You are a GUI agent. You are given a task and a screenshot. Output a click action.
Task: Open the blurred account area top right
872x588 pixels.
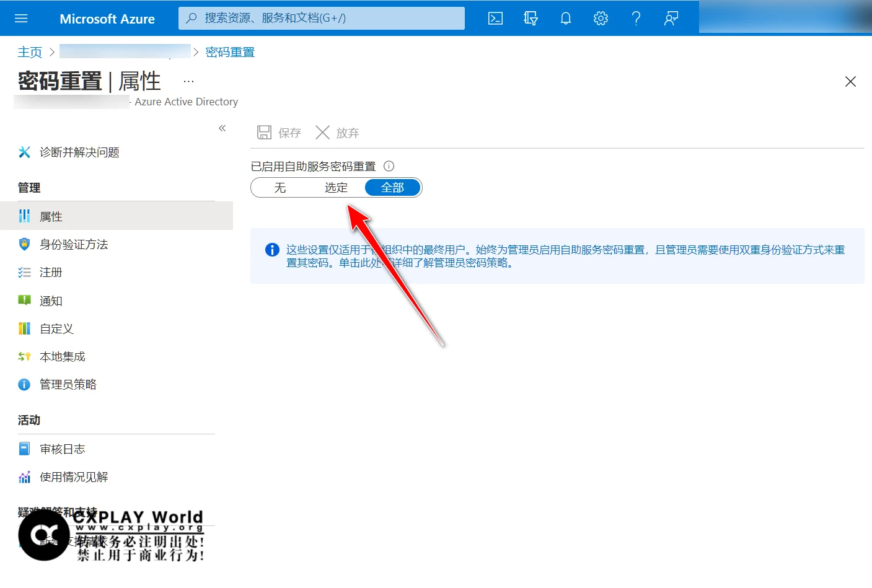point(785,17)
